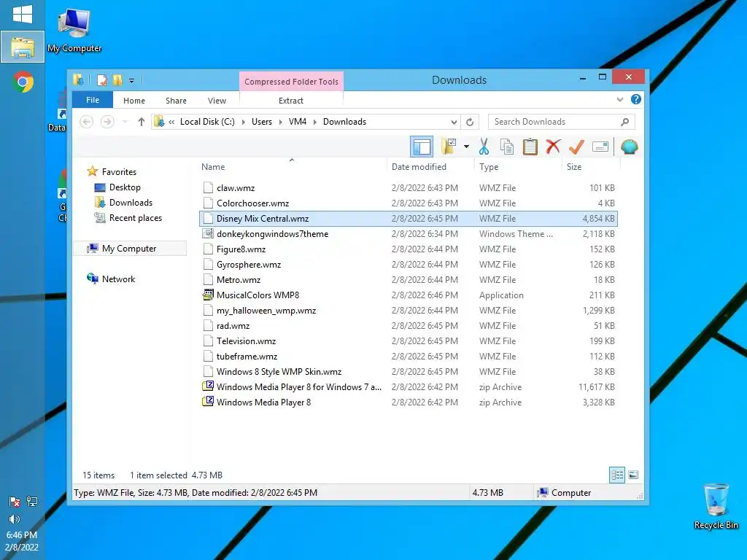Open the File ribbon tab
This screenshot has height=560, width=747.
(93, 100)
